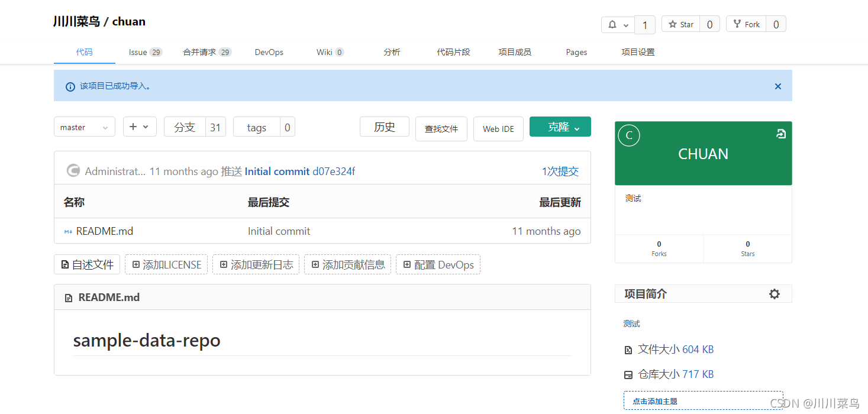
Task: Click the Administrator avatar icon
Action: (x=73, y=171)
